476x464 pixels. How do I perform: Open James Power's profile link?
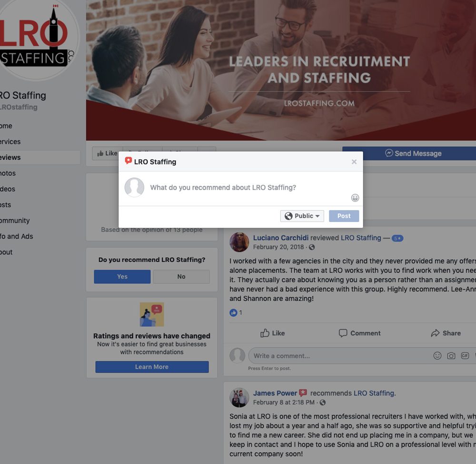(275, 393)
